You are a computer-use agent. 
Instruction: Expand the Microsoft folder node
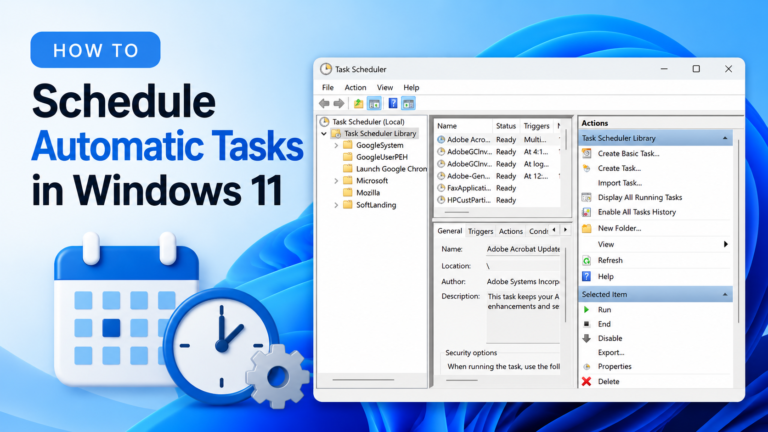[x=336, y=181]
